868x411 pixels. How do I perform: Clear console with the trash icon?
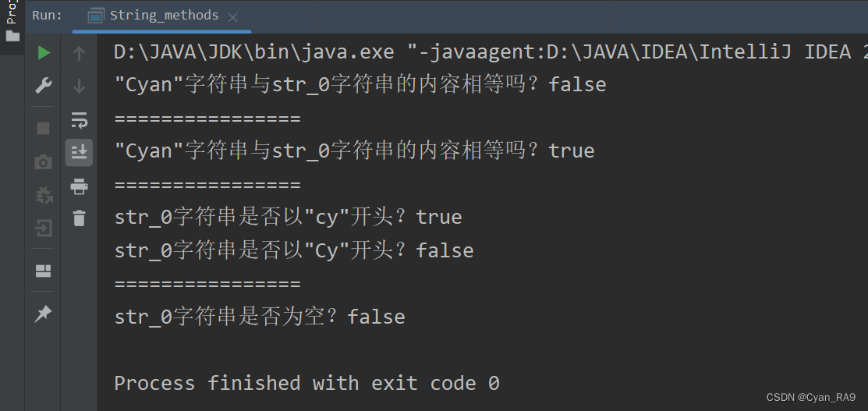tap(80, 218)
